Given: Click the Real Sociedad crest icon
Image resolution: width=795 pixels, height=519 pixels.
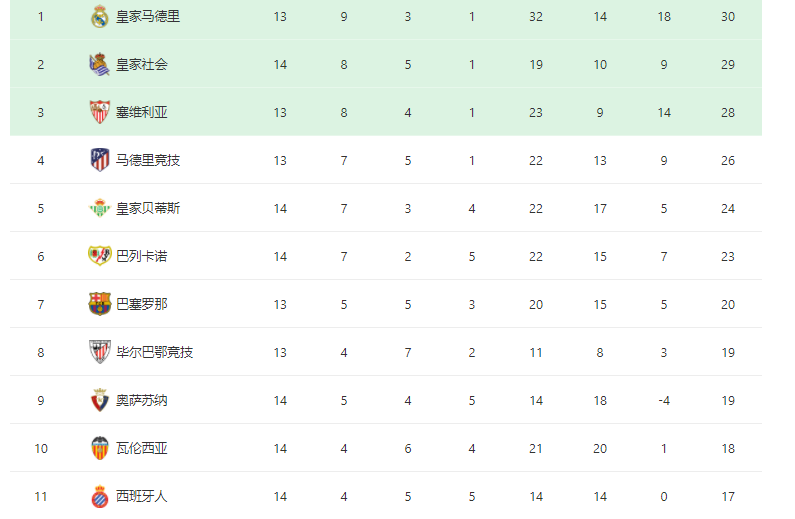Looking at the screenshot, I should click(x=100, y=64).
